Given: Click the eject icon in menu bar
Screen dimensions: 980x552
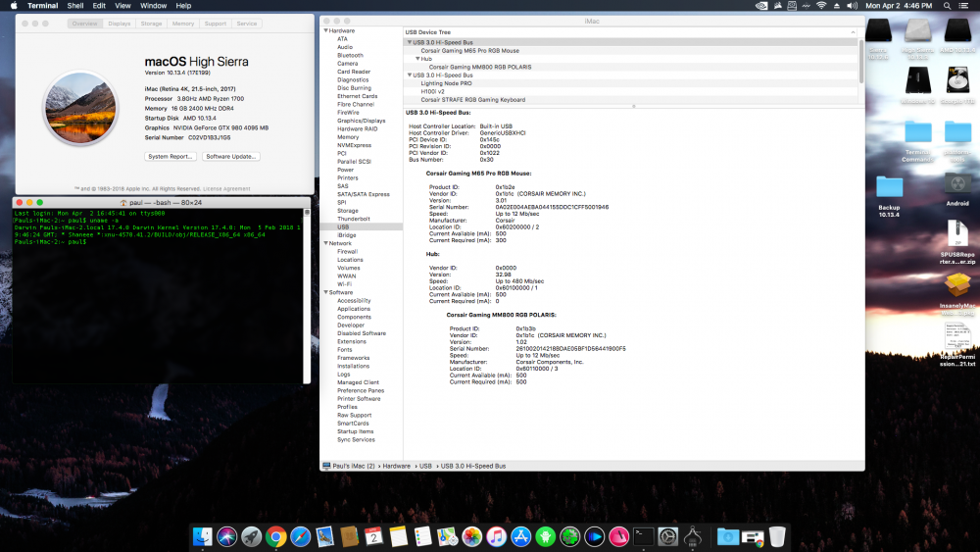Looking at the screenshot, I should (837, 6).
